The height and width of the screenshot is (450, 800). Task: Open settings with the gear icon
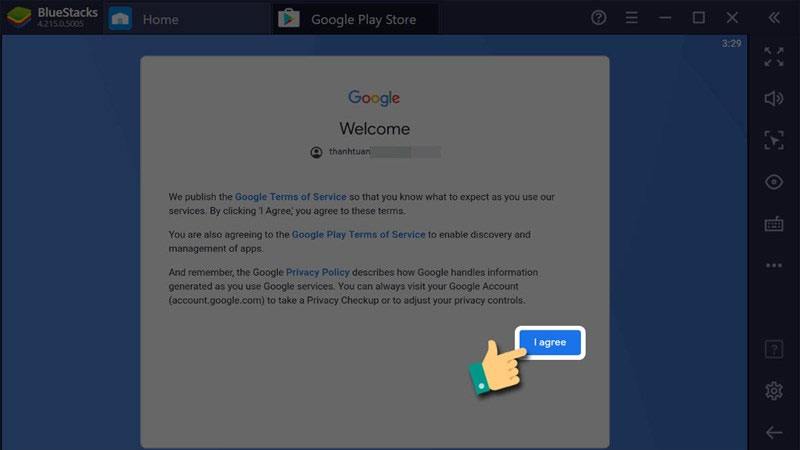point(774,391)
